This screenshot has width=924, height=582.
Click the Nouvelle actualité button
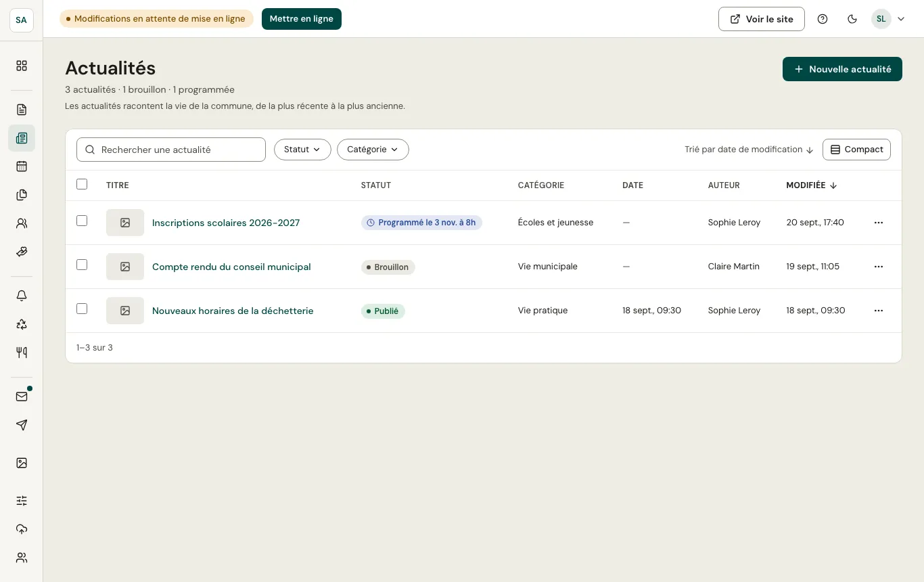pos(842,69)
